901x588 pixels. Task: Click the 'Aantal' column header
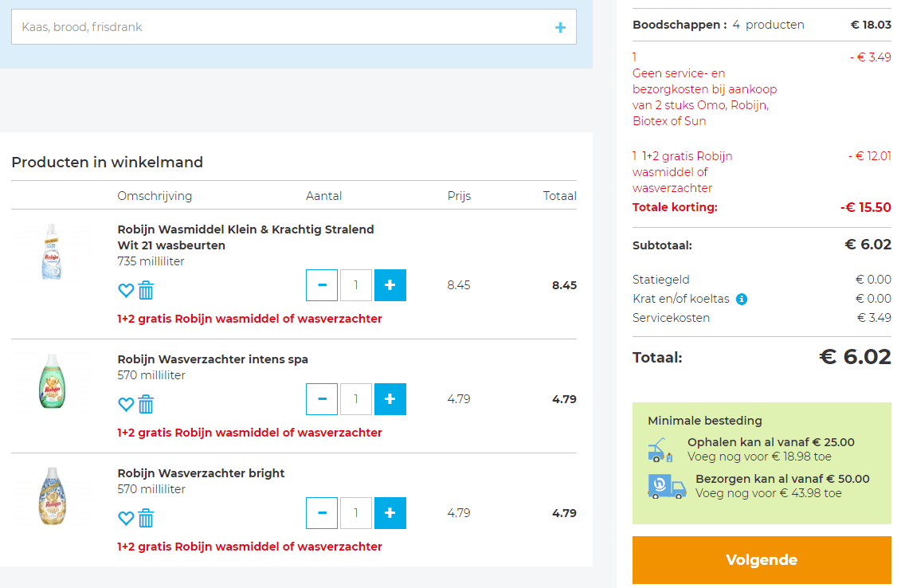point(323,196)
